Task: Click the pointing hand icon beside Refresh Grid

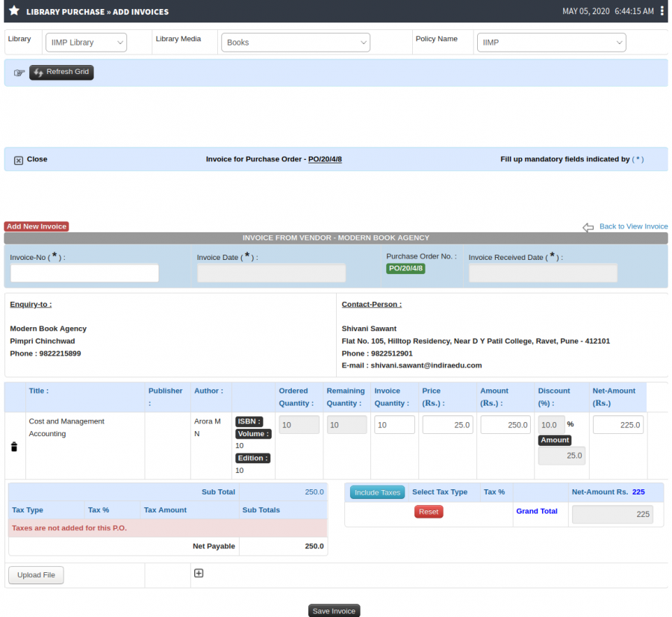Action: [x=19, y=72]
